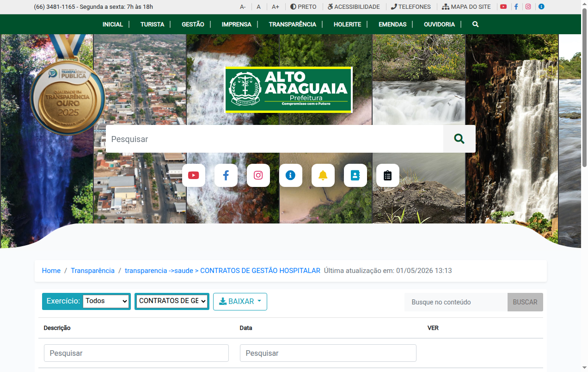Decrease font size with A- button

243,7
